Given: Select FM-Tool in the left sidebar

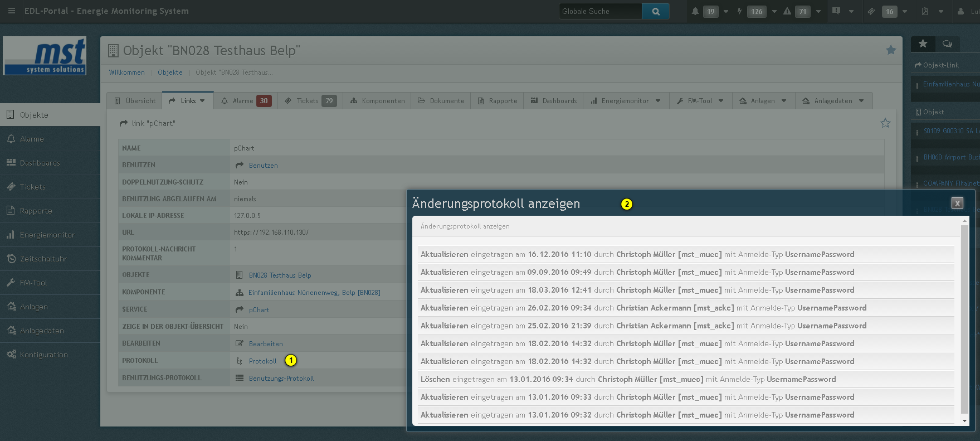Looking at the screenshot, I should [x=50, y=283].
